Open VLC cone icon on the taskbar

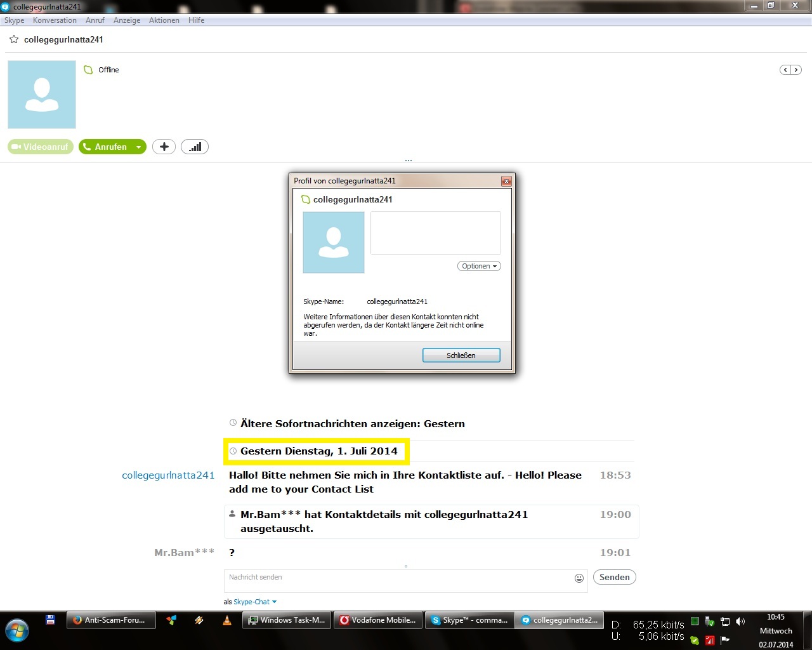point(227,620)
